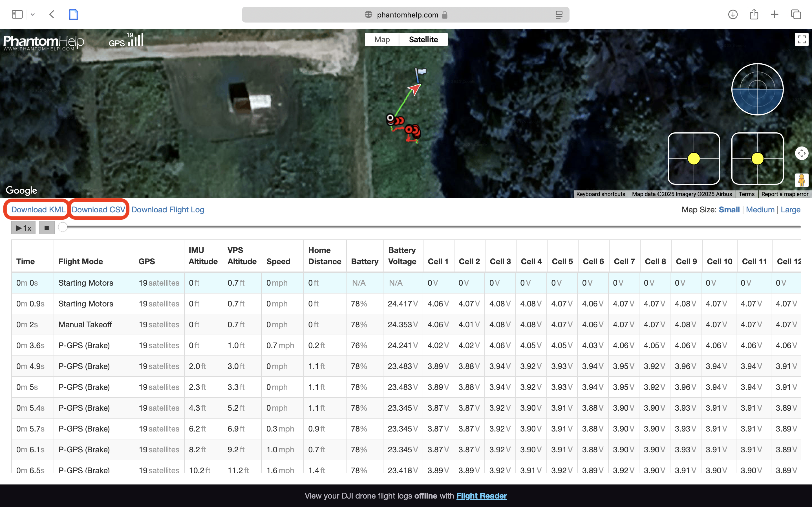Screen dimensions: 812x507
Task: Open Safari downloads icon
Action: click(733, 14)
